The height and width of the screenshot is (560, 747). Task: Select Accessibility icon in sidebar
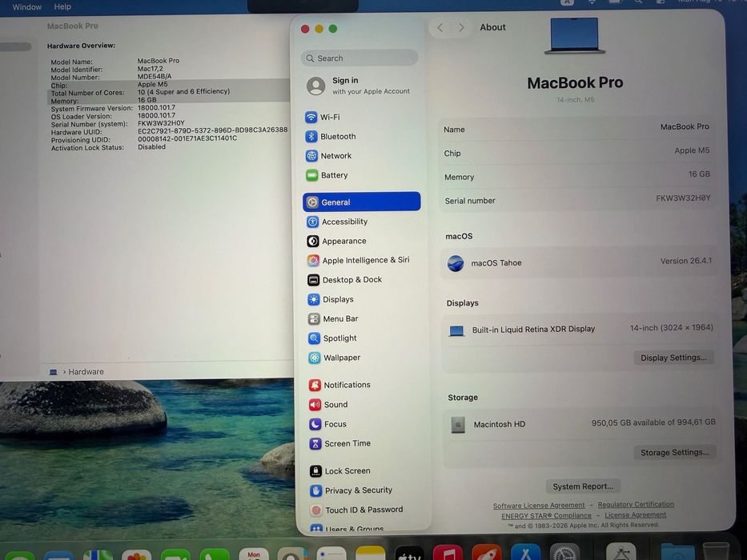tap(312, 222)
